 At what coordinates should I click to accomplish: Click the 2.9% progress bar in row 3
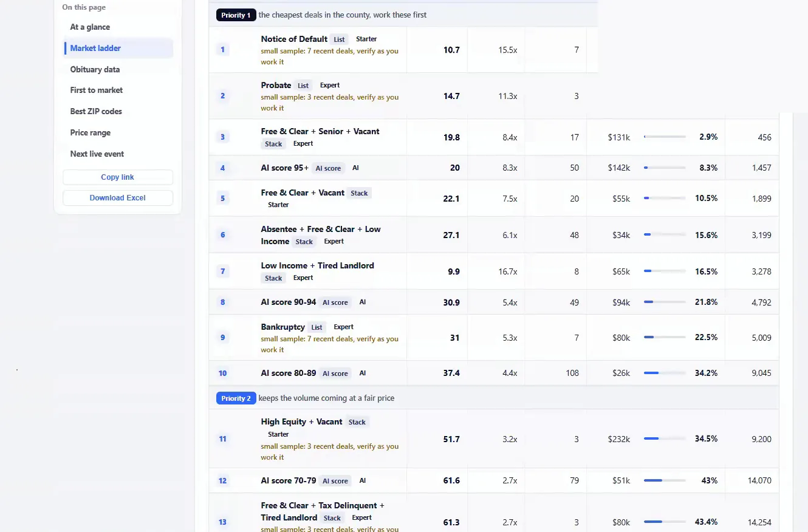click(665, 137)
